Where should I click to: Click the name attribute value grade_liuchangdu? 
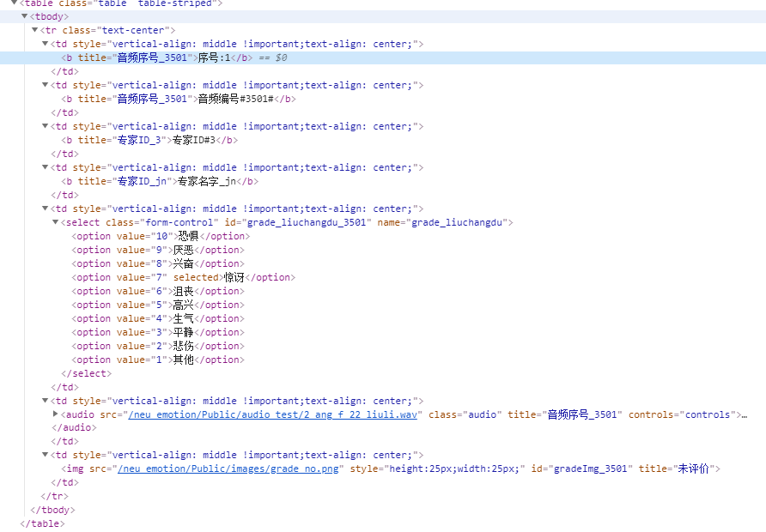(457, 222)
